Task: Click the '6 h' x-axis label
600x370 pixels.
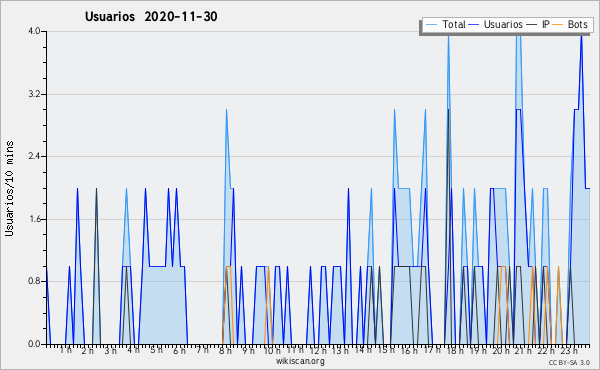Action: pyautogui.click(x=179, y=350)
